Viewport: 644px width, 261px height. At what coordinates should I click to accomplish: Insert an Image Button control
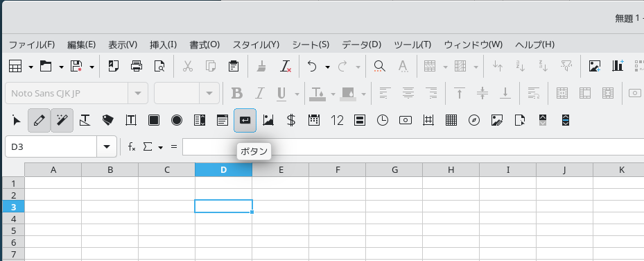pyautogui.click(x=268, y=120)
